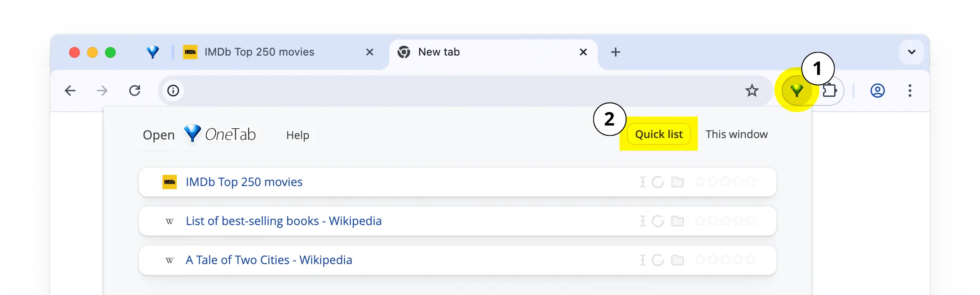Click the folder icon for A Tale of Two Cities
Image resolution: width=980 pixels, height=295 pixels.
click(677, 260)
